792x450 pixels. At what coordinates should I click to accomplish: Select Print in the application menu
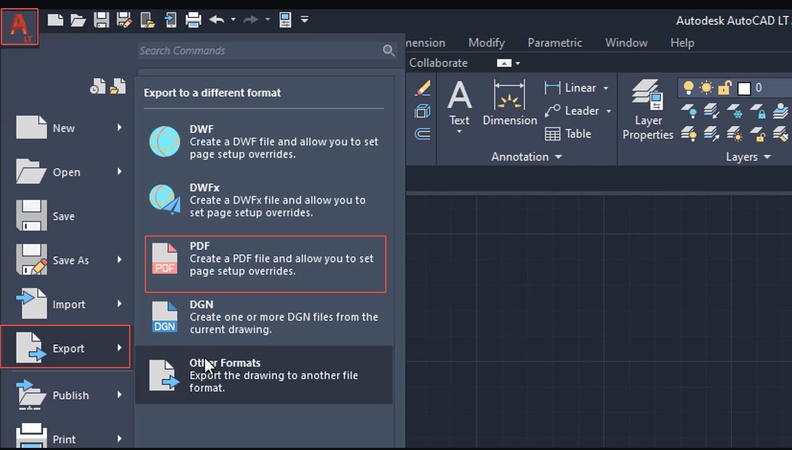pyautogui.click(x=66, y=438)
